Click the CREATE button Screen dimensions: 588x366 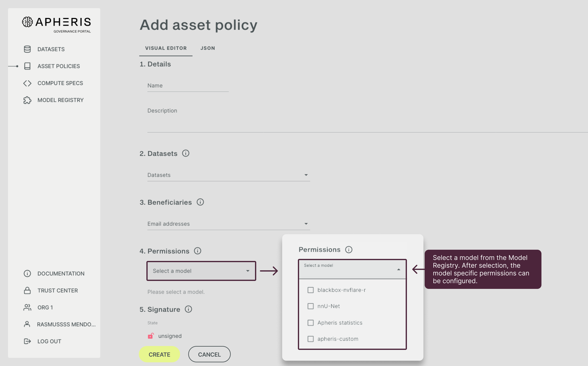tap(159, 354)
